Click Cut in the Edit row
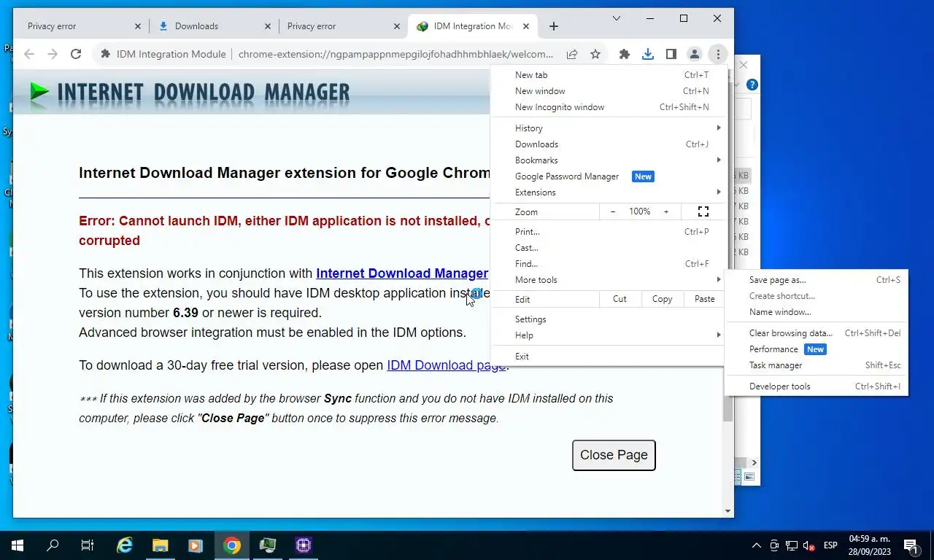Screen dimensions: 934x560 coord(620,299)
